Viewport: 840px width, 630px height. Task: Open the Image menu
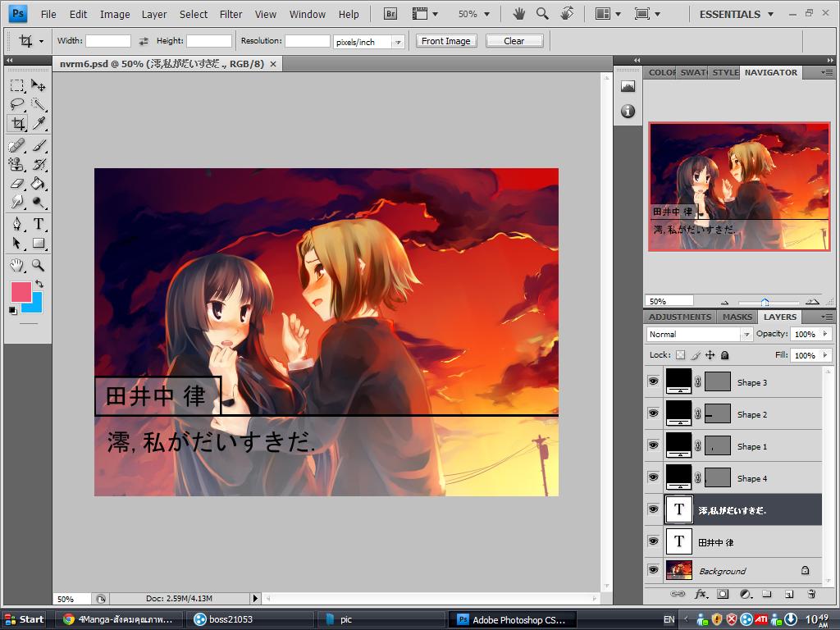click(x=115, y=15)
